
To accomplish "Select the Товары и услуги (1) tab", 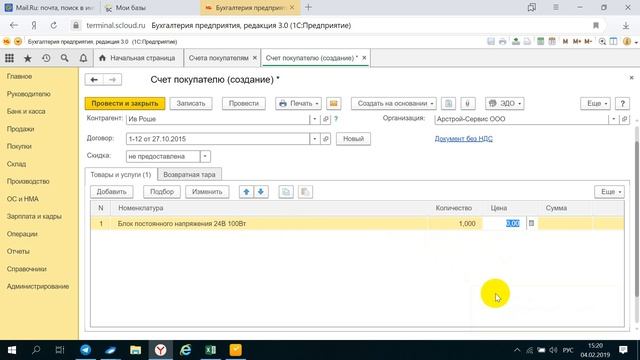I will 120,174.
